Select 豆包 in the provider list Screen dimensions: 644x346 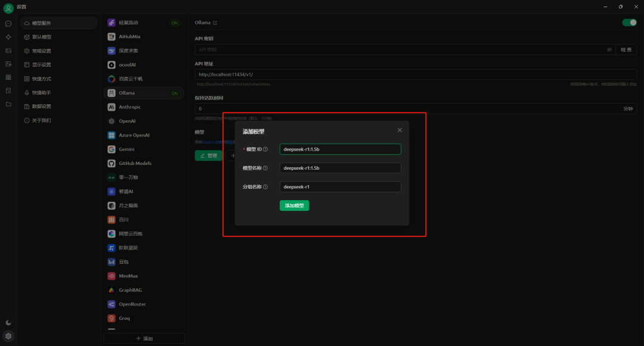pos(144,262)
